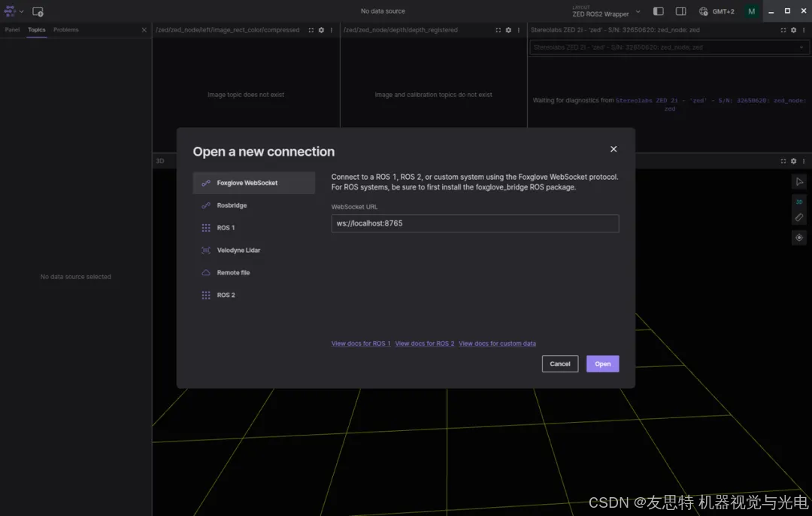The width and height of the screenshot is (812, 516).
Task: Toggle the 3D camera mode button
Action: [x=799, y=202]
